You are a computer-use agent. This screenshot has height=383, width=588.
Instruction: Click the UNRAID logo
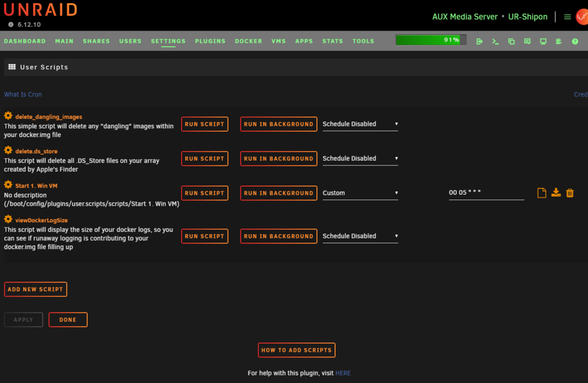coord(41,10)
